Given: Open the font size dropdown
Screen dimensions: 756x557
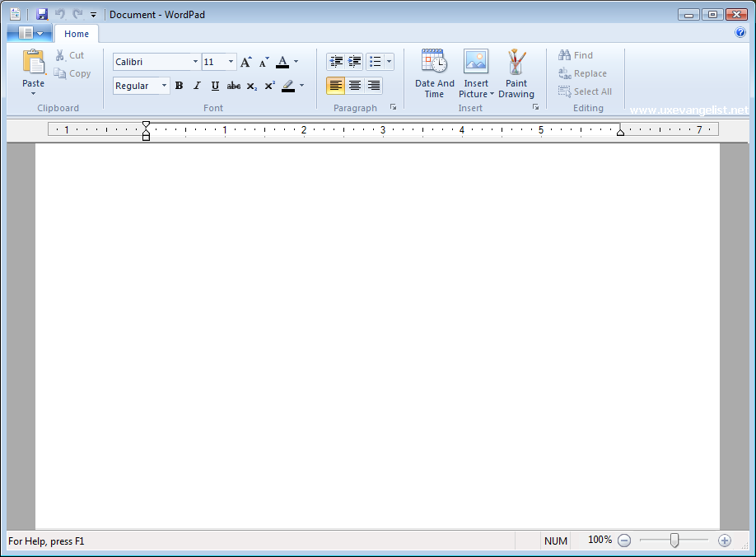Looking at the screenshot, I should coord(230,61).
